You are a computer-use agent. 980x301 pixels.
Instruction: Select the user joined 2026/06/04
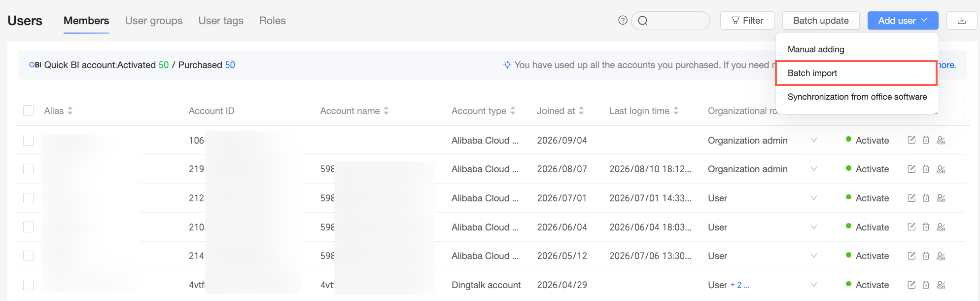coord(29,227)
